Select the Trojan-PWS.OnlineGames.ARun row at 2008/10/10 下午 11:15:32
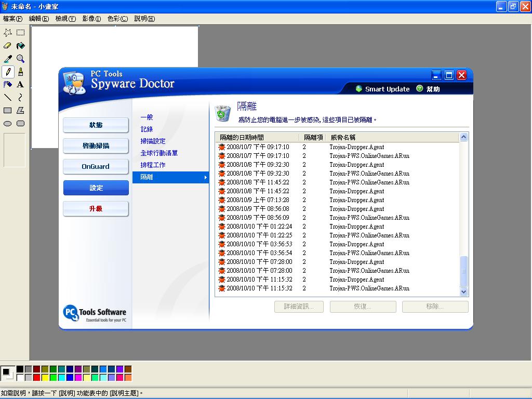The height and width of the screenshot is (399, 532). (337, 288)
